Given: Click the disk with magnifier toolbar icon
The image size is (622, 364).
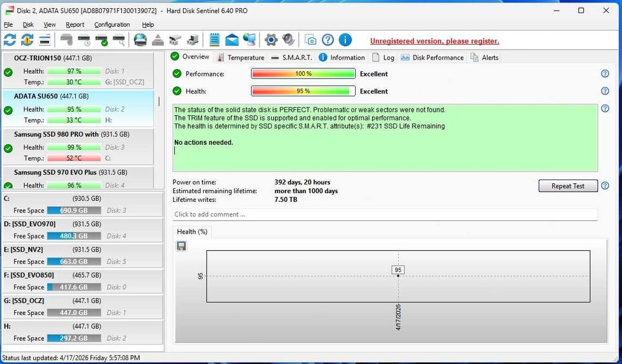Looking at the screenshot, I should pyautogui.click(x=119, y=40).
